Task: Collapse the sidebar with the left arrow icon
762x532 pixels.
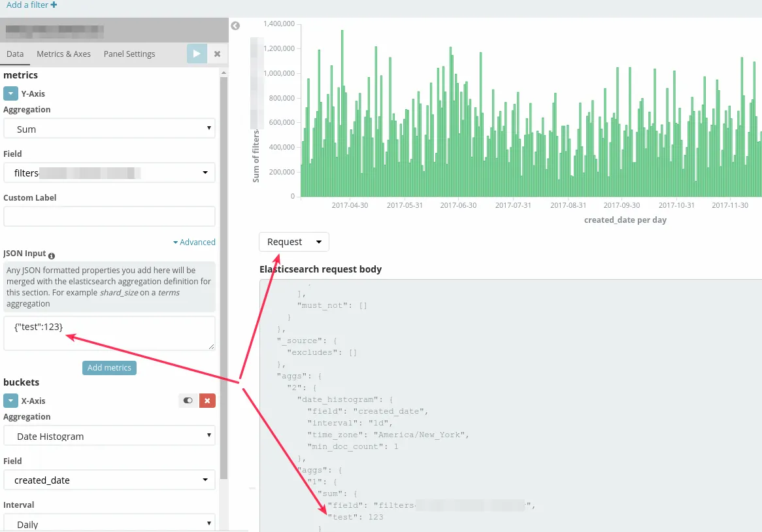Action: pos(235,25)
